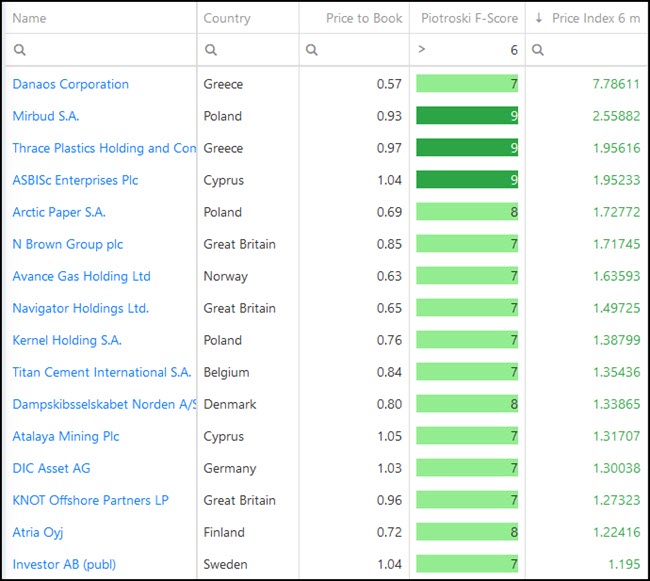This screenshot has height=581, width=650.
Task: Select Sweden country cell
Action: [x=225, y=564]
